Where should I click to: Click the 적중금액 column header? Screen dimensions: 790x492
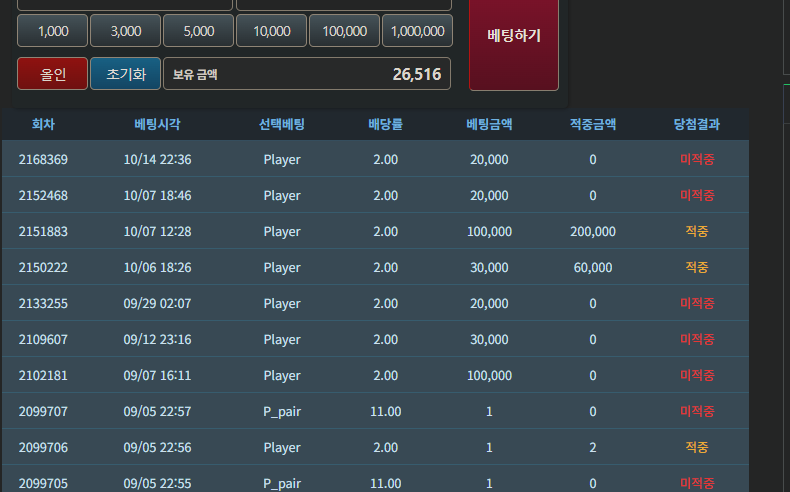pyautogui.click(x=593, y=124)
